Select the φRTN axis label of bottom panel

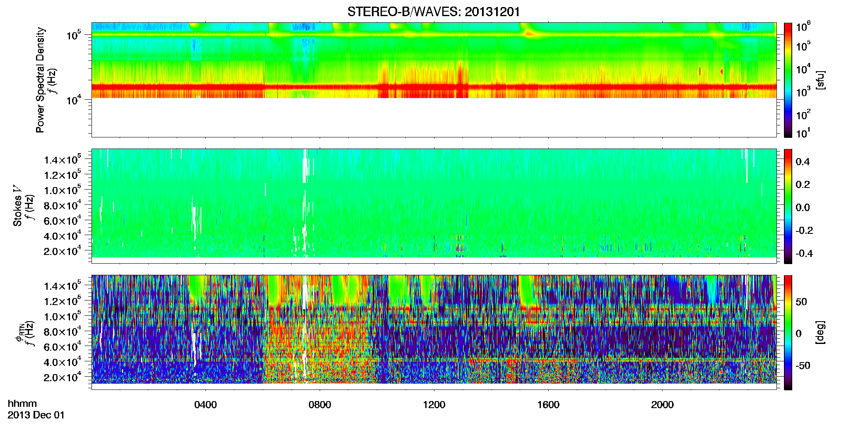(19, 332)
